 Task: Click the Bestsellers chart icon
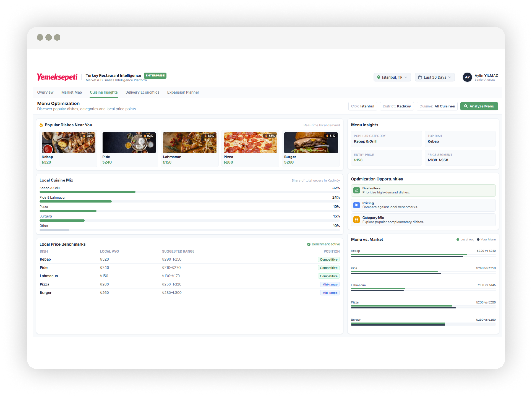(x=357, y=190)
